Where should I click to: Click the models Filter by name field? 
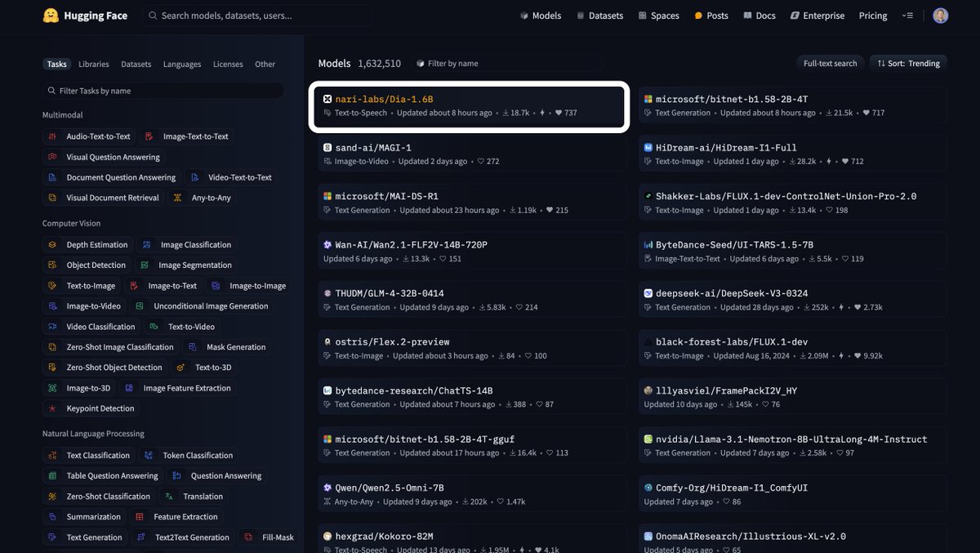(506, 64)
